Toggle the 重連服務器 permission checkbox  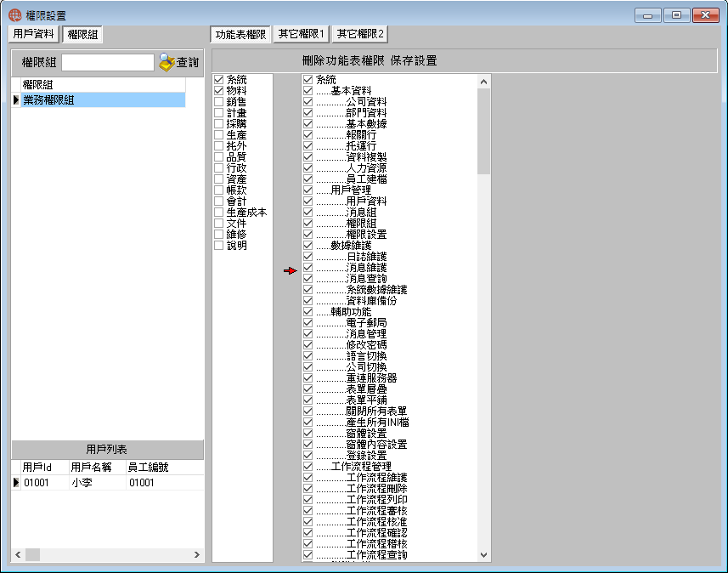308,377
